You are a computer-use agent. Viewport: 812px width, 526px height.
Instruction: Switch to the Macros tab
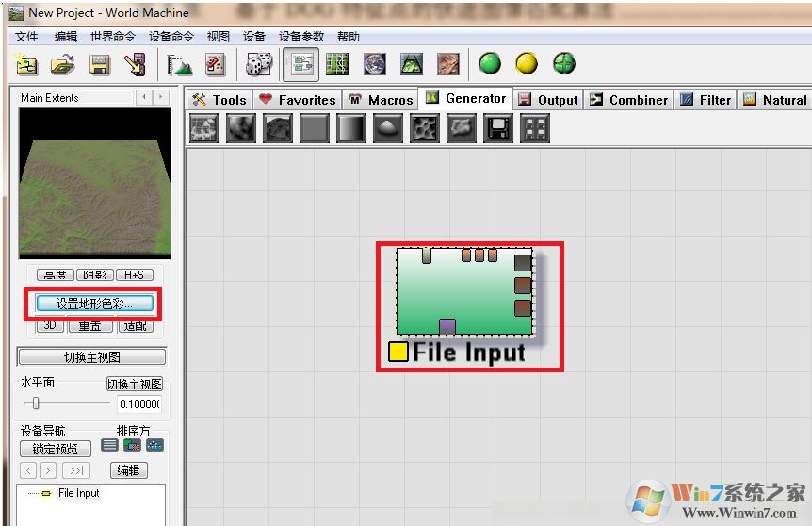pos(381,100)
